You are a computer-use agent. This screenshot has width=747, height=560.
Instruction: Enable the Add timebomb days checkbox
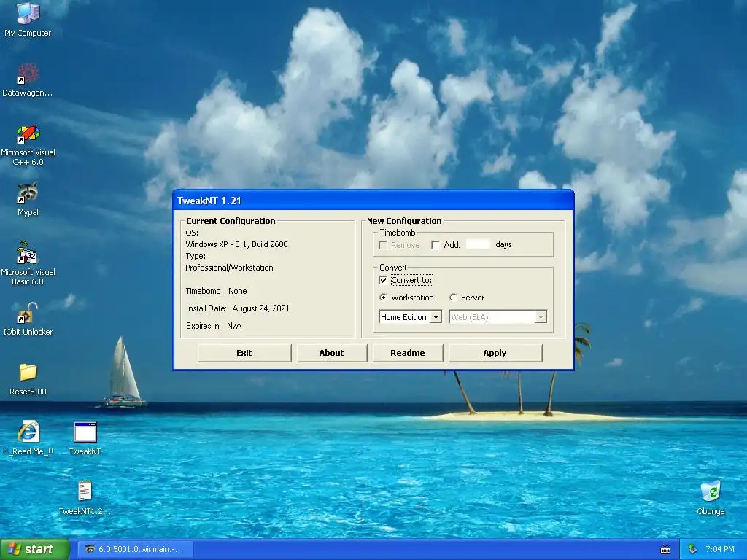435,245
